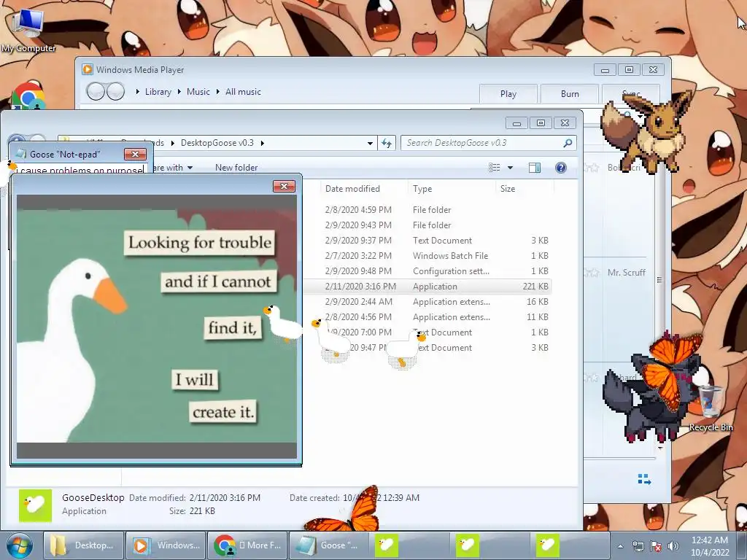Screen dimensions: 747x560
Task: Click the goose meme picture
Action: coord(157,326)
